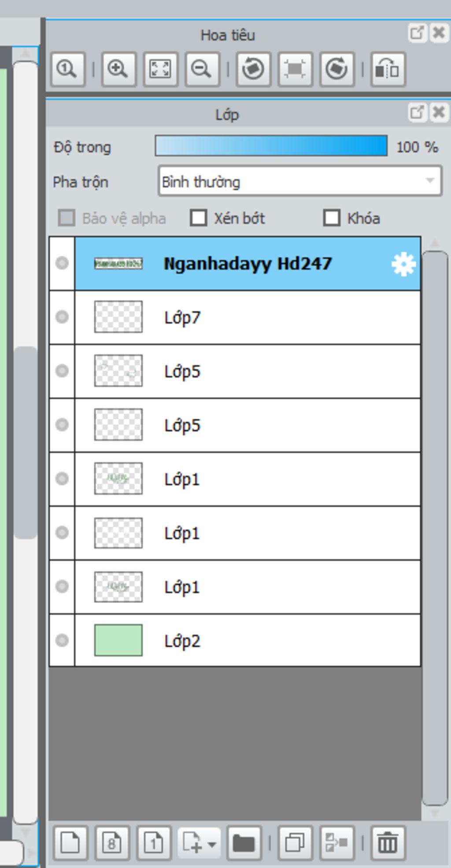The image size is (451, 868).
Task: Rotate canvas clockwise in navigator
Action: pyautogui.click(x=337, y=69)
